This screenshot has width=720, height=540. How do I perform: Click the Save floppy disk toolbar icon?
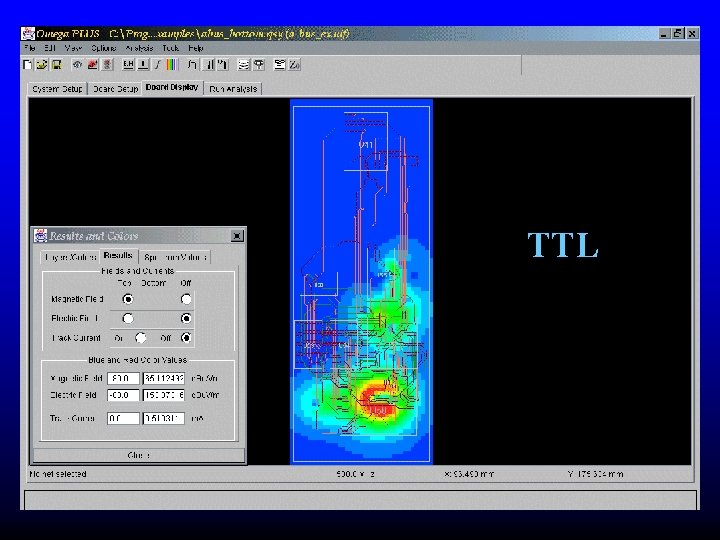pyautogui.click(x=56, y=65)
